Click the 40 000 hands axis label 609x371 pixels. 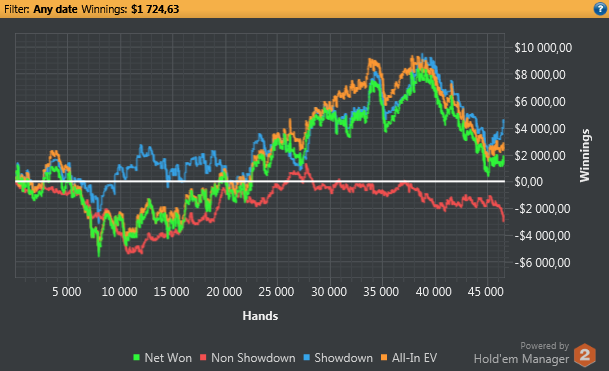coord(434,292)
